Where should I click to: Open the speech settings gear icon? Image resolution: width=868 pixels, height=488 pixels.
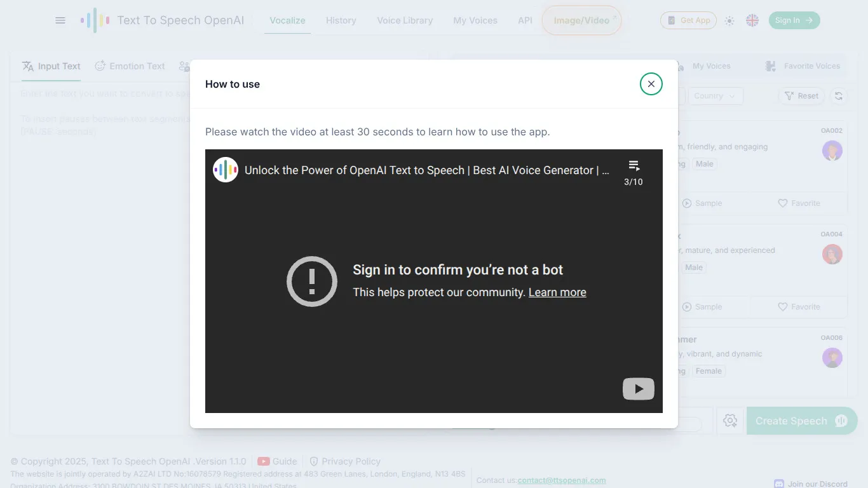coord(730,421)
